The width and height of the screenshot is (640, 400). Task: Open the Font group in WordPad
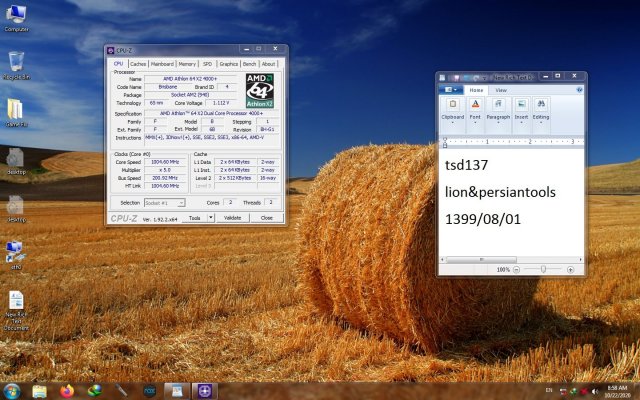475,110
